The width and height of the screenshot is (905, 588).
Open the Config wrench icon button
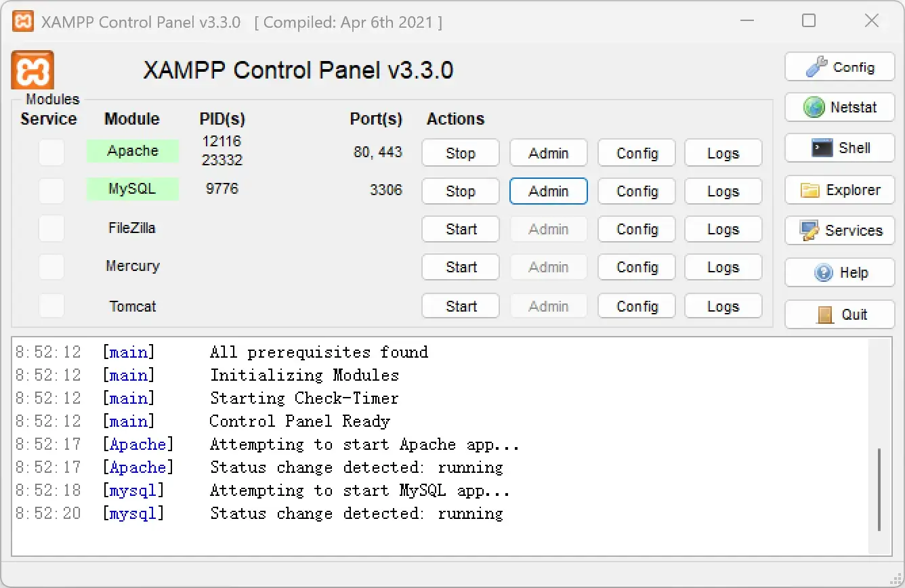tap(839, 67)
